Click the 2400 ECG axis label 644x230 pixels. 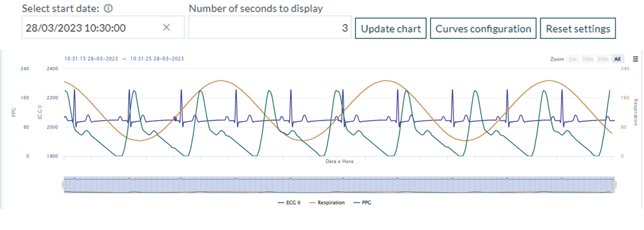52,68
